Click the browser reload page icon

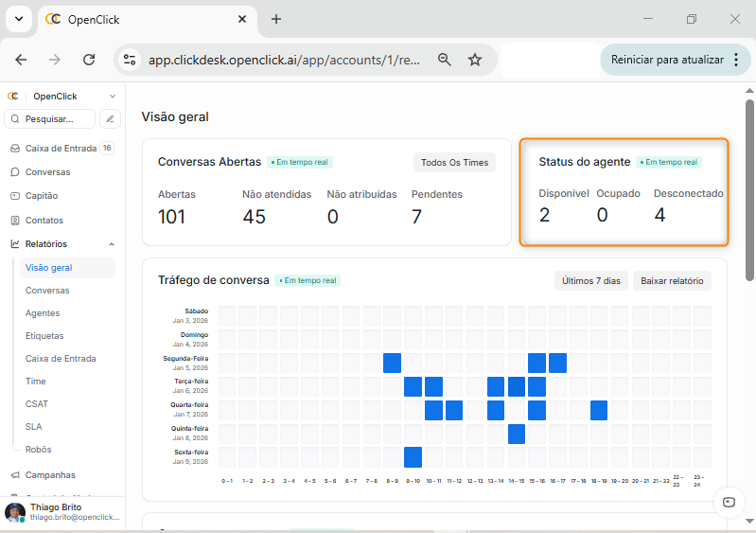point(89,60)
